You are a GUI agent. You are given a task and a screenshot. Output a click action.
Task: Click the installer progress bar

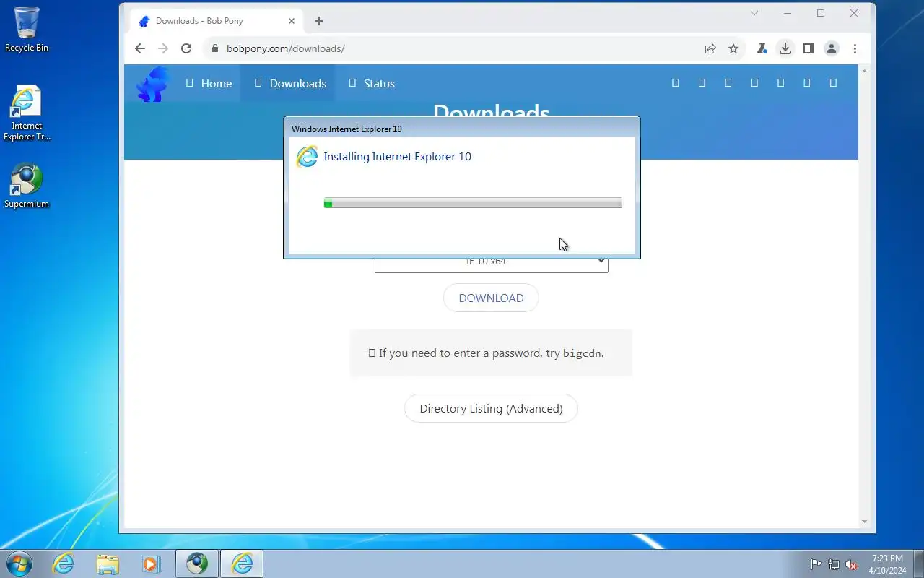[x=473, y=203]
